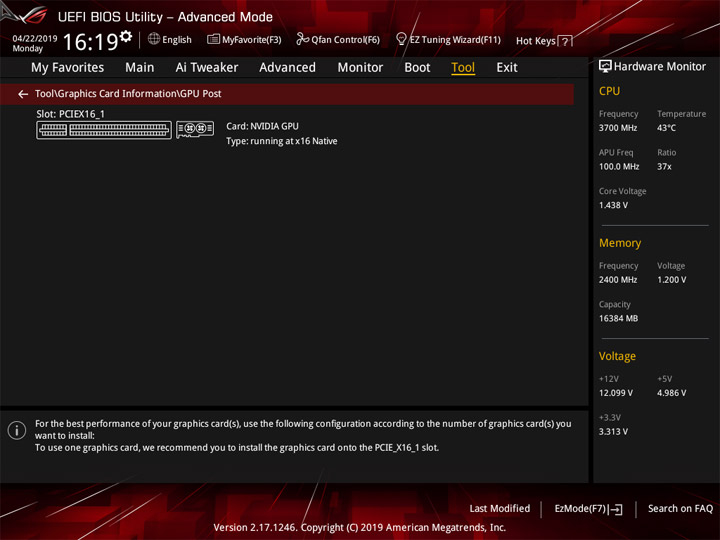Image resolution: width=720 pixels, height=540 pixels.
Task: Click the clock time 16:19
Action: pyautogui.click(x=90, y=42)
